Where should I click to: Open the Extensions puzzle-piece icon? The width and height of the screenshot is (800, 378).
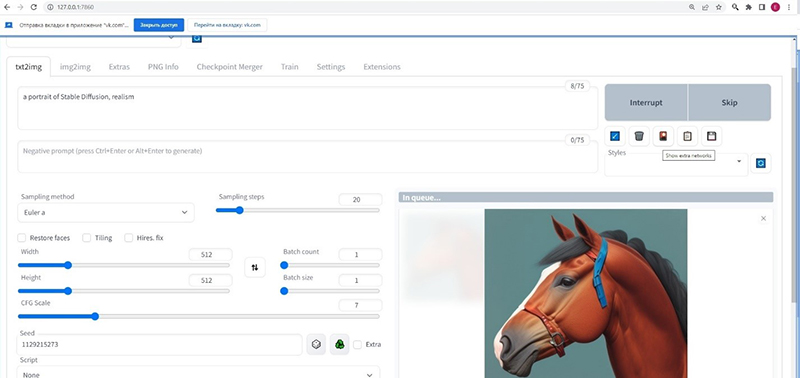click(748, 7)
